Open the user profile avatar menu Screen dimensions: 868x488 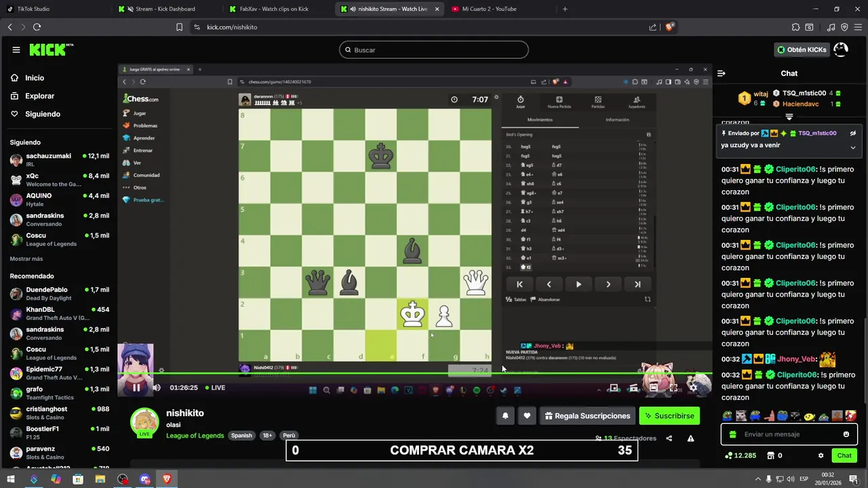click(841, 49)
